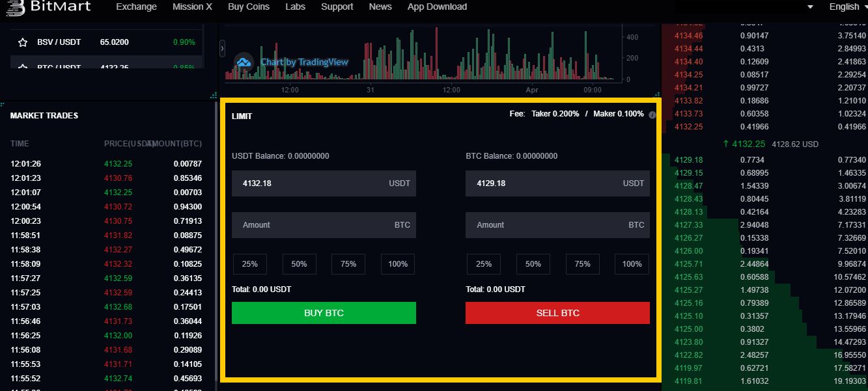The width and height of the screenshot is (868, 391).
Task: Select the BSV / USDT market row
Action: coord(107,42)
